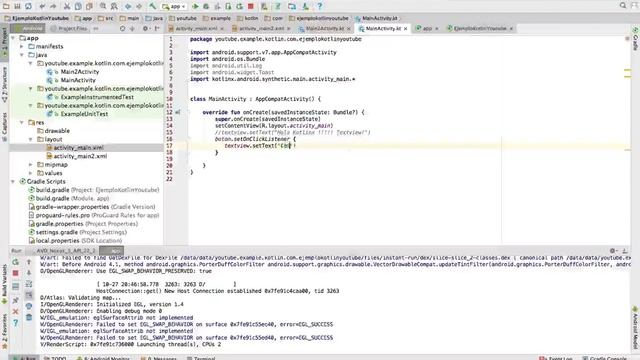
Task: Click the Redo arrow in toolbar
Action: pos(53,6)
